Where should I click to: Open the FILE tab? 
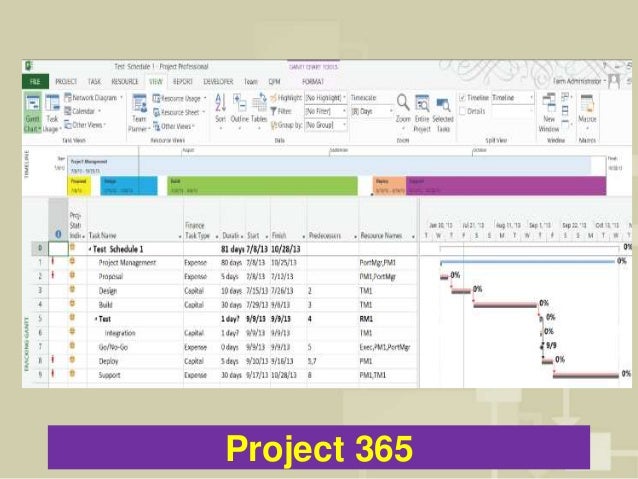coord(35,81)
